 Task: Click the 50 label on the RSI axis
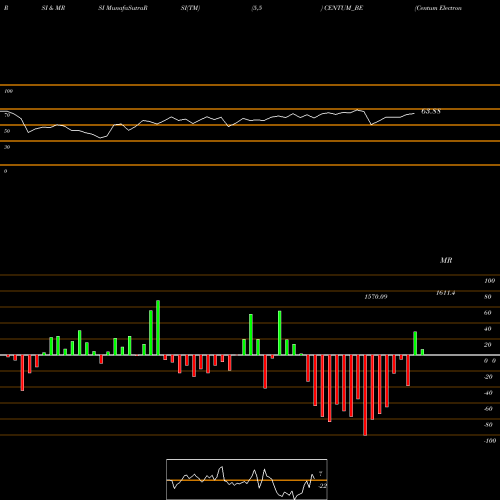7,131
